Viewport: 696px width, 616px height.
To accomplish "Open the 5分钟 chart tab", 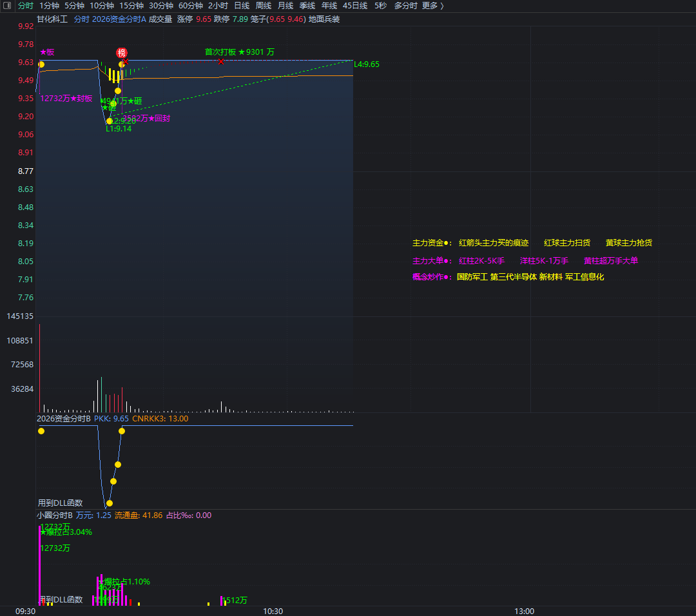I will point(74,6).
